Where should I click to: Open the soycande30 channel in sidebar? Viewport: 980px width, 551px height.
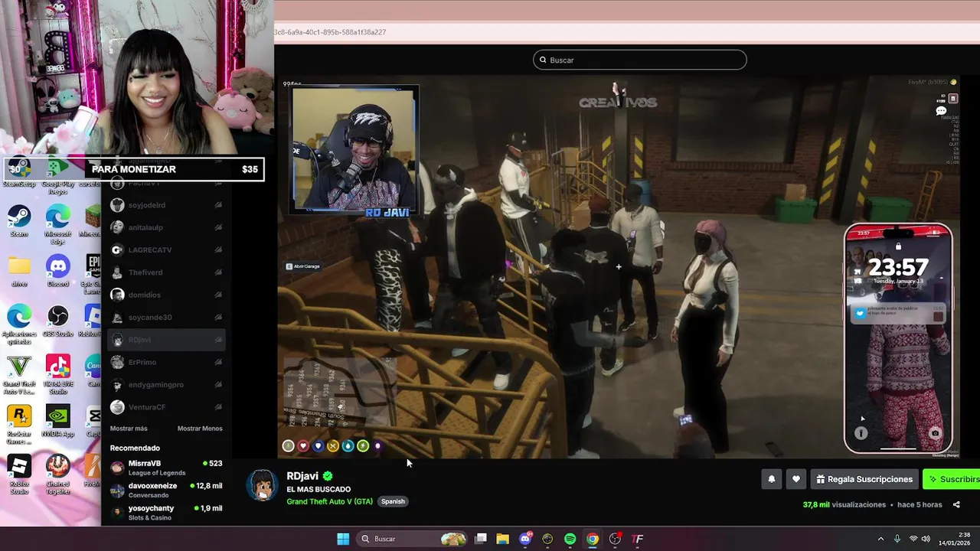point(167,317)
